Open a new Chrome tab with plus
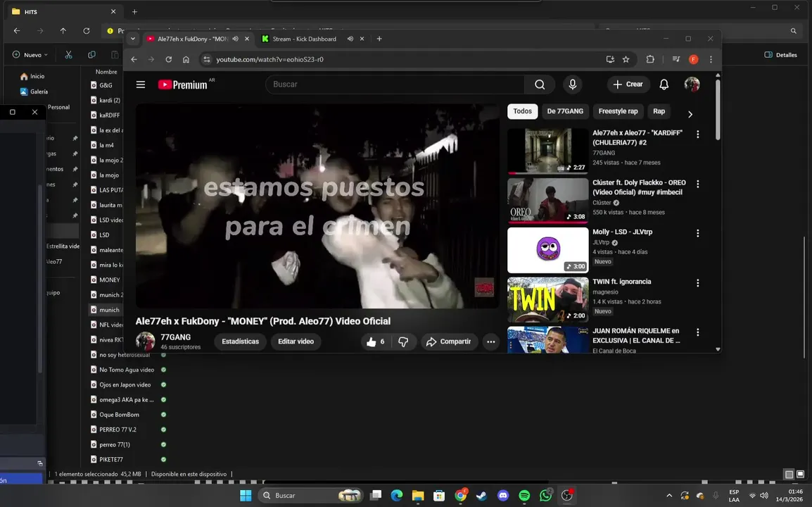 [379, 39]
